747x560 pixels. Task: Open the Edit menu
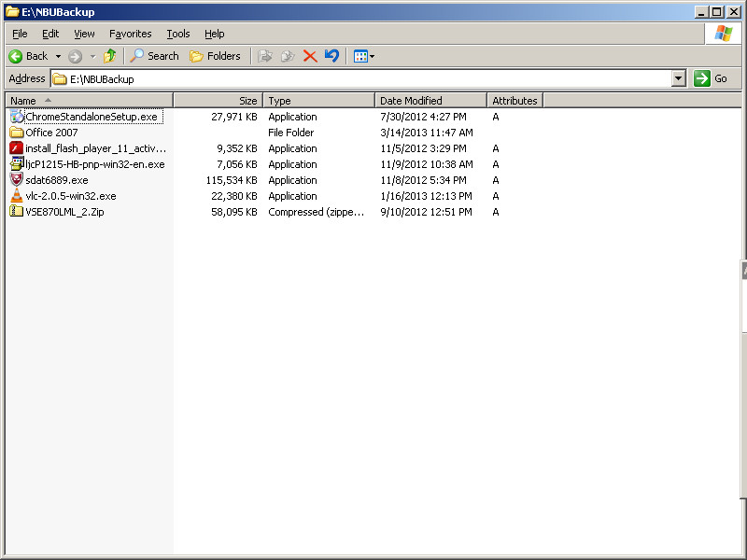pos(50,34)
